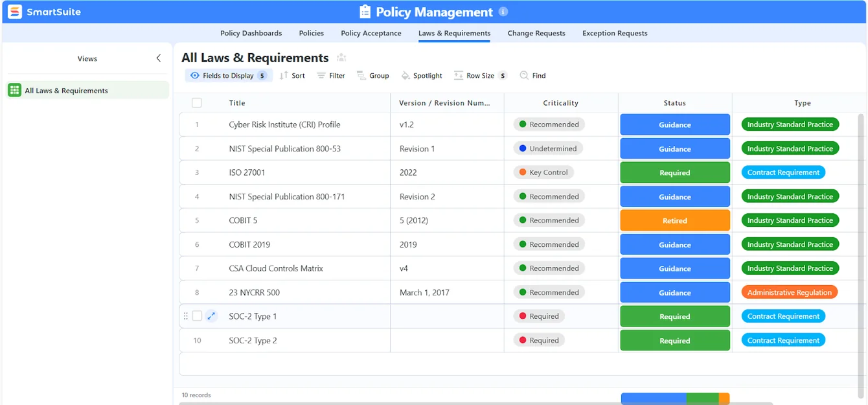Click the Sort toolbar button
Viewport: 868px width, 405px height.
coord(292,76)
